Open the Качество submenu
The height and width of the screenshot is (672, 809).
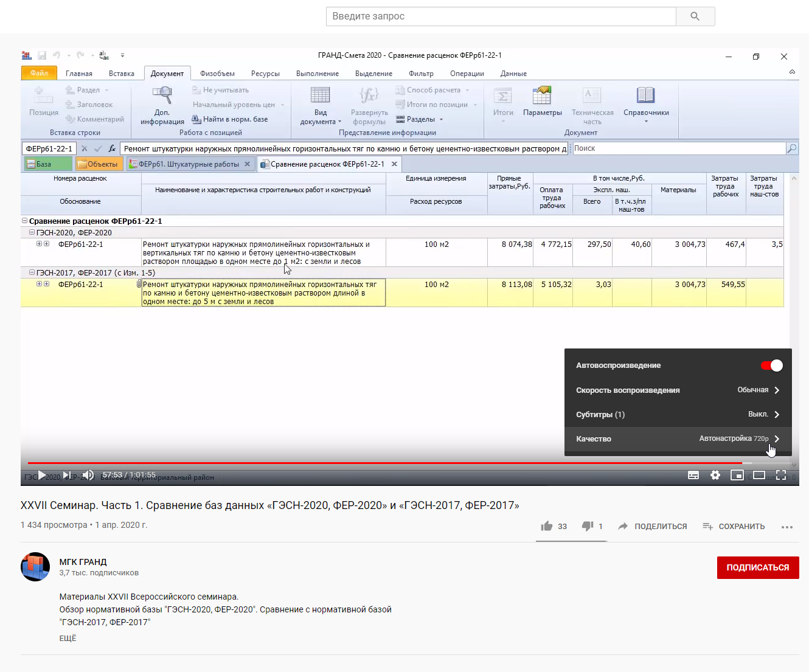coord(678,438)
